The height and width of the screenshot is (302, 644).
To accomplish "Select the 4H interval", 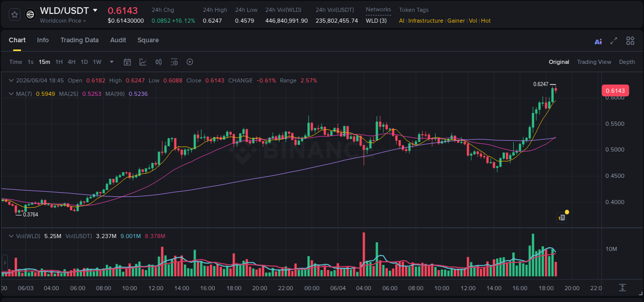I will tap(72, 62).
